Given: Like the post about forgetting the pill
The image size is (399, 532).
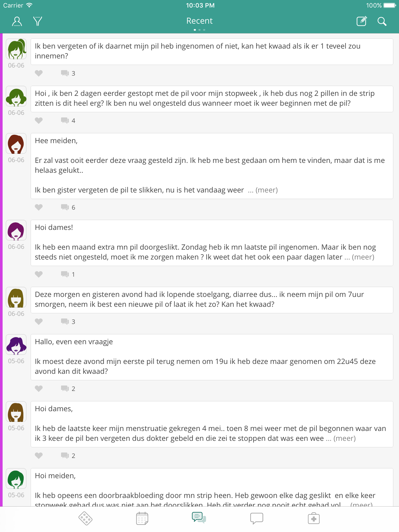Looking at the screenshot, I should (39, 73).
